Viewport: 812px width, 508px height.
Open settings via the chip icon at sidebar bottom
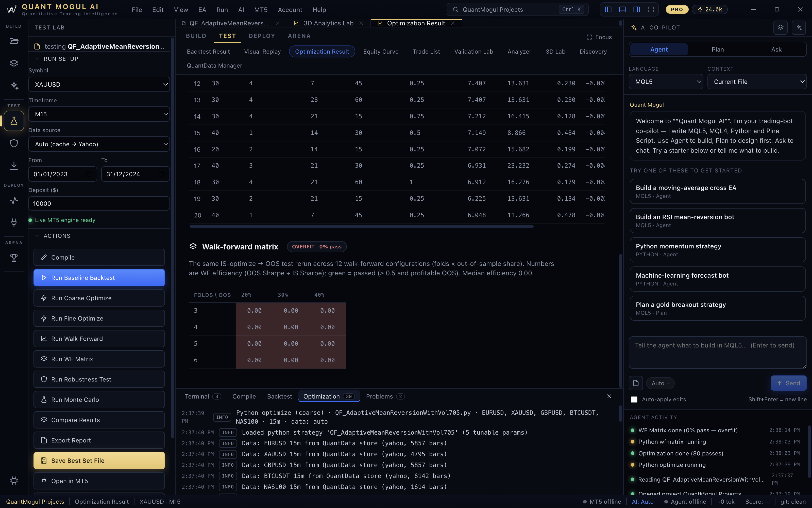(14, 481)
